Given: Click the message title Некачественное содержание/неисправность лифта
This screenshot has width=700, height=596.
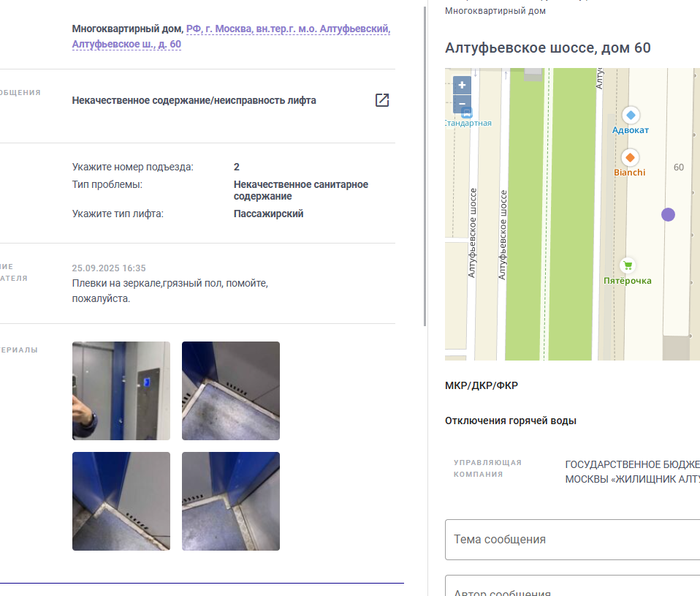Looking at the screenshot, I should click(194, 100).
